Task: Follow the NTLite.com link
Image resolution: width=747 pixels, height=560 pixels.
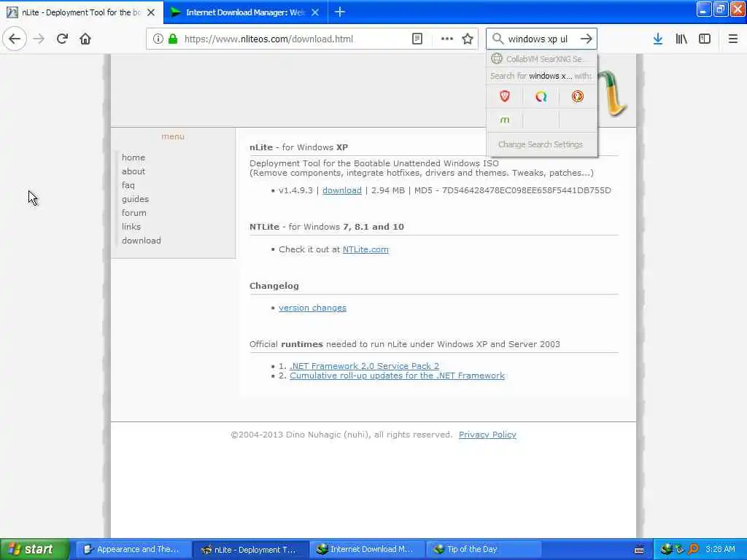Action: [x=365, y=249]
